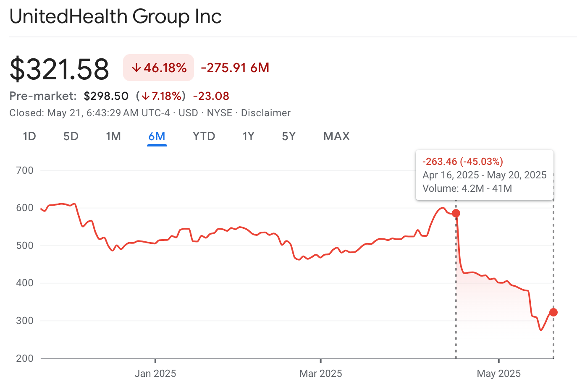Click the down arrow in the 46.18% badge

point(136,68)
